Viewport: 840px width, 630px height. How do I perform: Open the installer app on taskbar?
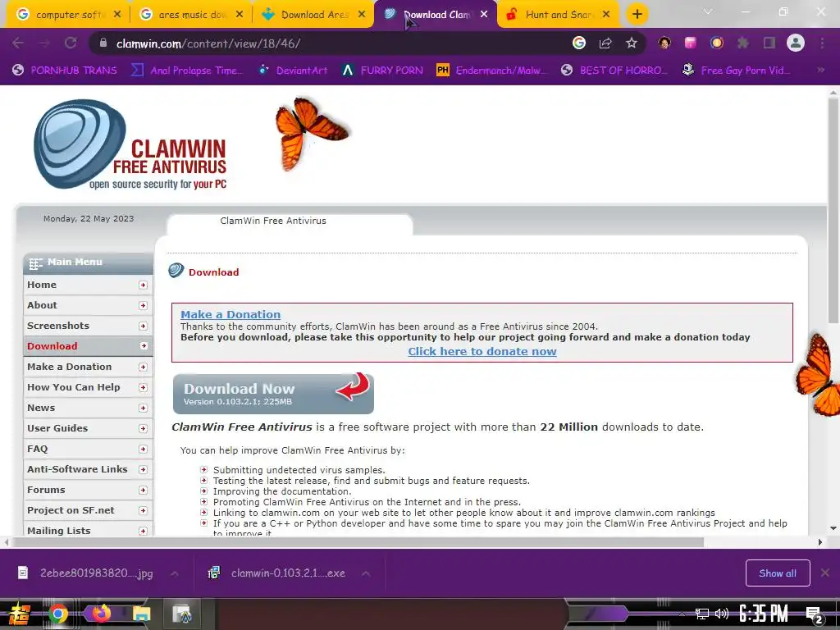[x=182, y=614]
